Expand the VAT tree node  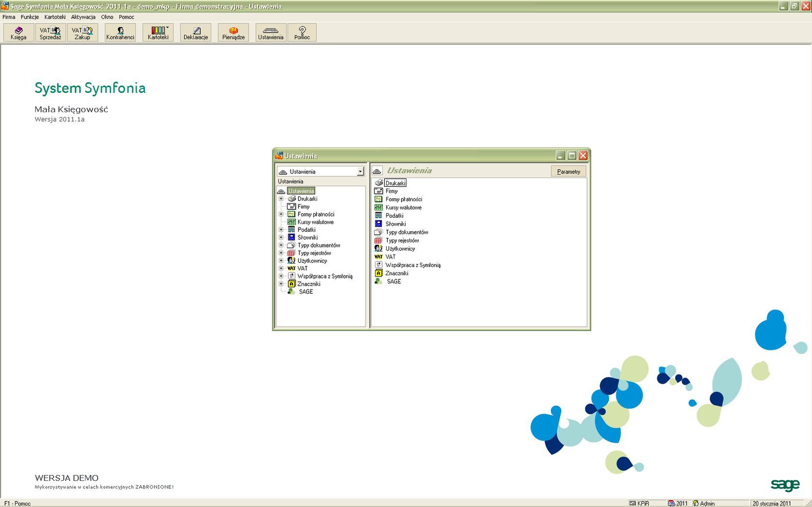pos(281,268)
